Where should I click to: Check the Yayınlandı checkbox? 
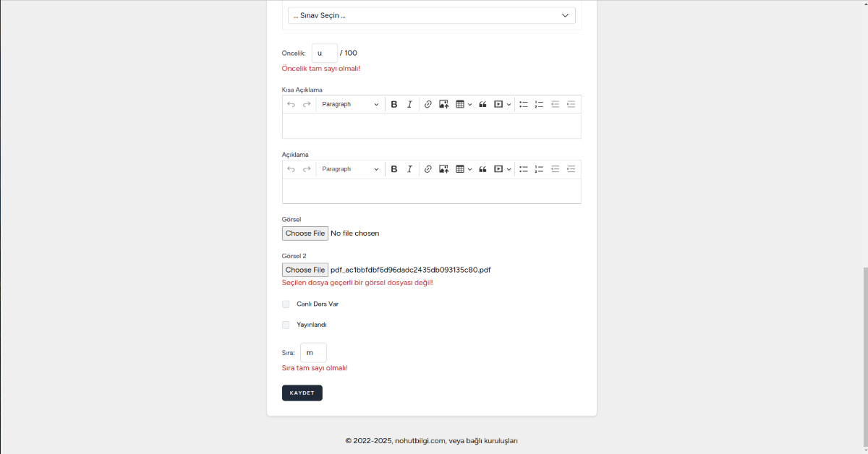(x=286, y=325)
